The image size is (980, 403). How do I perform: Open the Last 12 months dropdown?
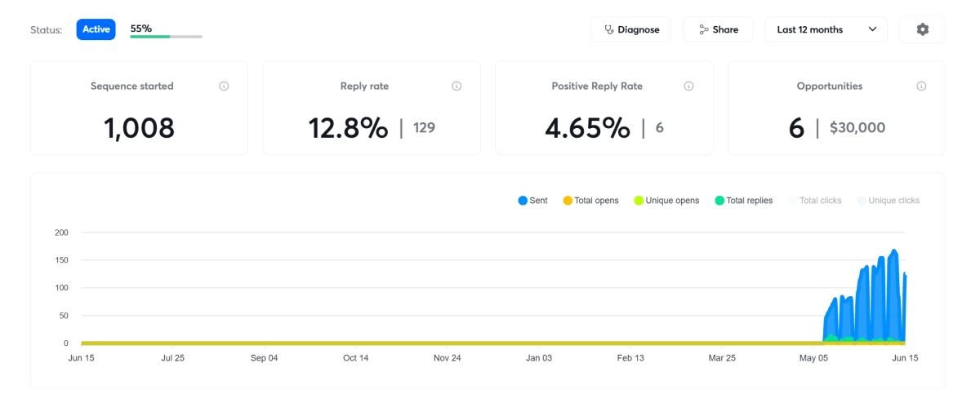click(x=826, y=29)
